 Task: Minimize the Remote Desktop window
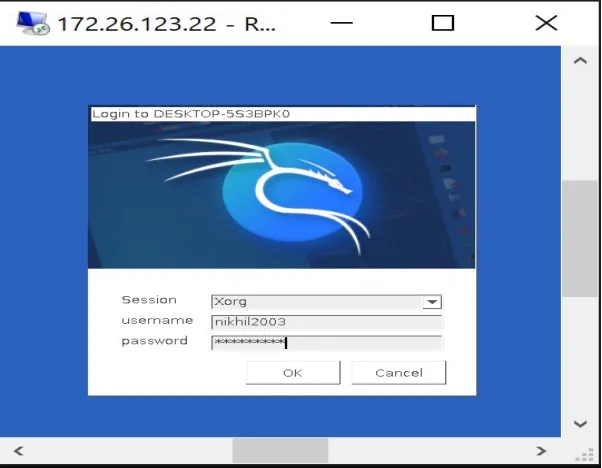(341, 23)
